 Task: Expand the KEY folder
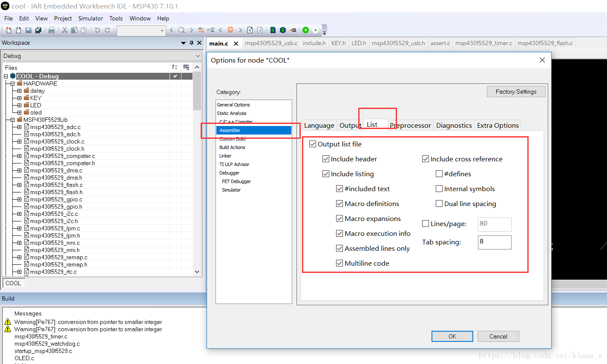[19, 98]
